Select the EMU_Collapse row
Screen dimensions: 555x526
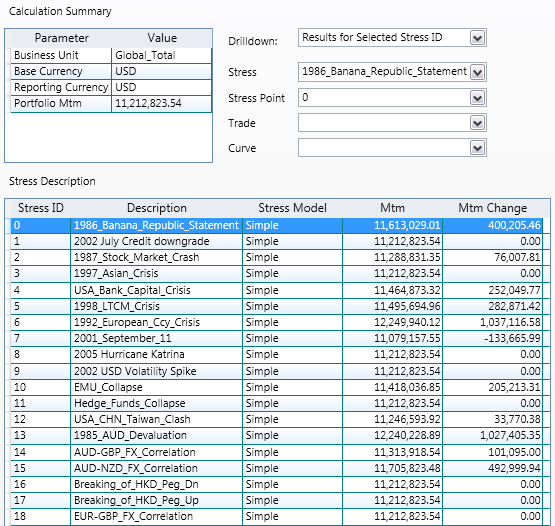click(276, 387)
